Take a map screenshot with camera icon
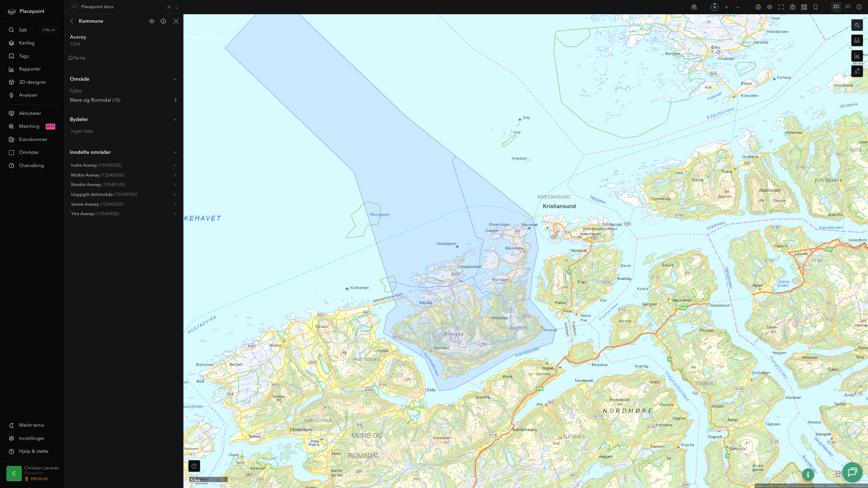The image size is (868, 488). (793, 7)
